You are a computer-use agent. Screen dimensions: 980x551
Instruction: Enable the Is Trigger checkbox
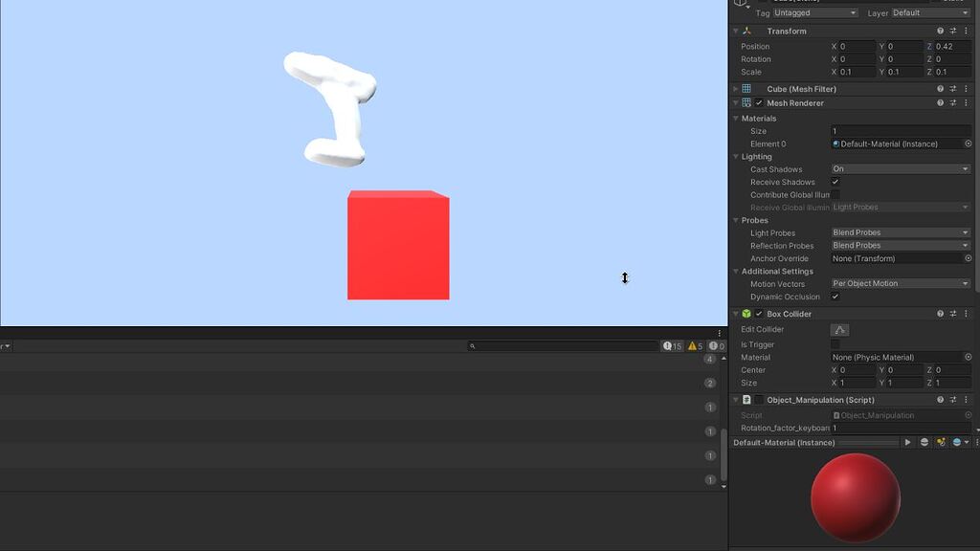[x=836, y=344]
